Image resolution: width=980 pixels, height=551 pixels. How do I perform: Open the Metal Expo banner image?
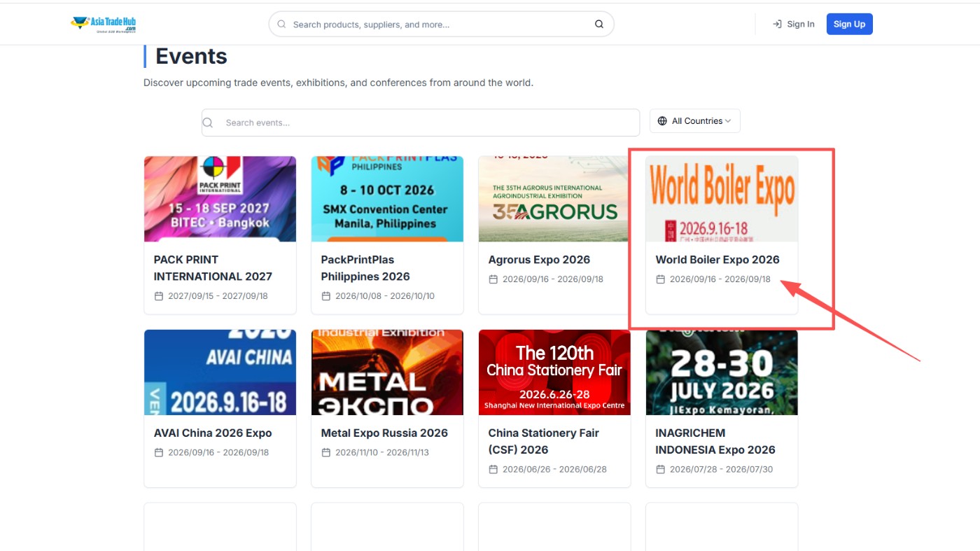coord(387,372)
